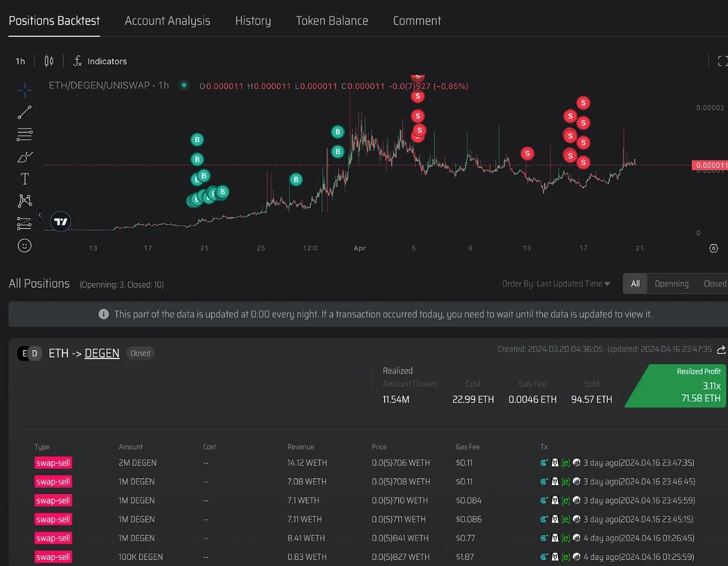The image size is (728, 566).
Task: Open the Indicators menu
Action: tap(100, 61)
